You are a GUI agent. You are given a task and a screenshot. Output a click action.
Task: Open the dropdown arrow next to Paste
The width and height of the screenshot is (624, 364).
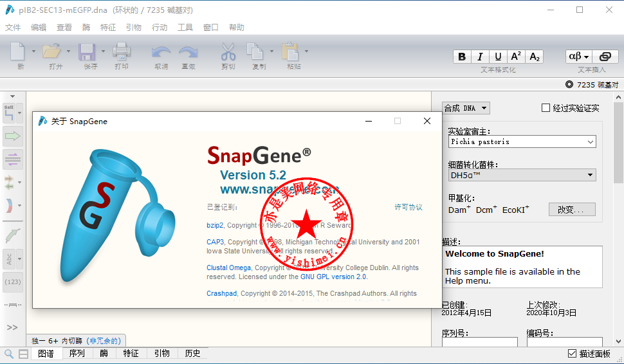pyautogui.click(x=306, y=51)
